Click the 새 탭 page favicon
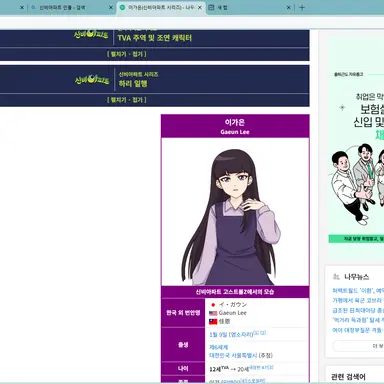This screenshot has height=384, width=384. [211, 7]
